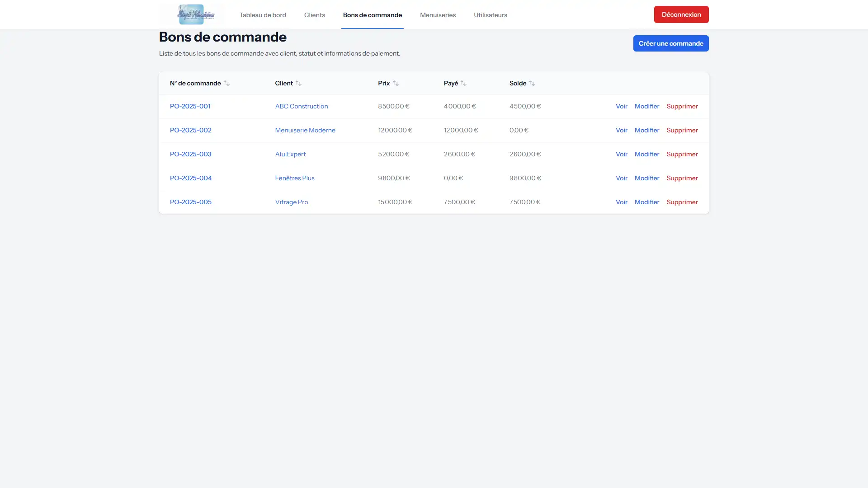The image size is (868, 488).
Task: View order PO-2025-003 via Voir
Action: click(x=621, y=154)
